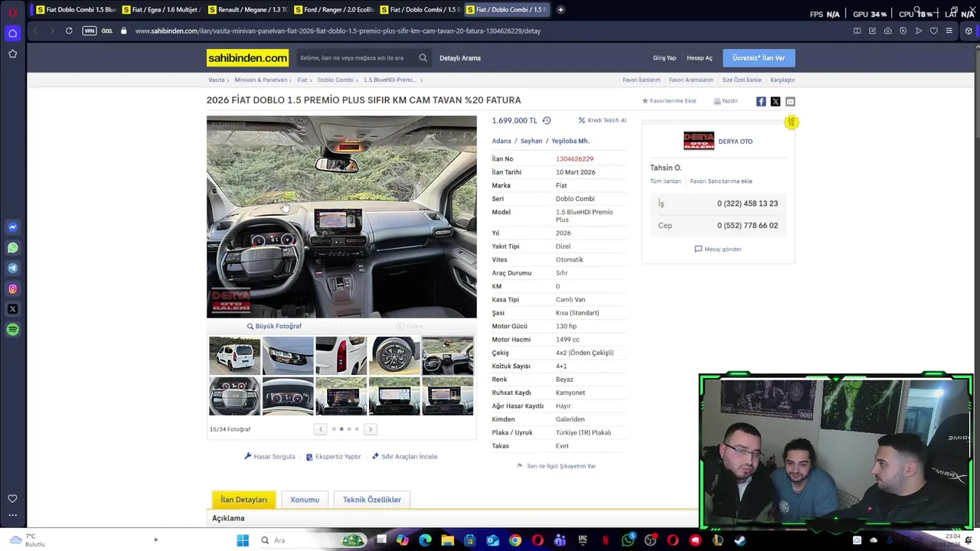Open price history clock icon next to 1.699.000 TL
The width and height of the screenshot is (980, 551).
547,120
